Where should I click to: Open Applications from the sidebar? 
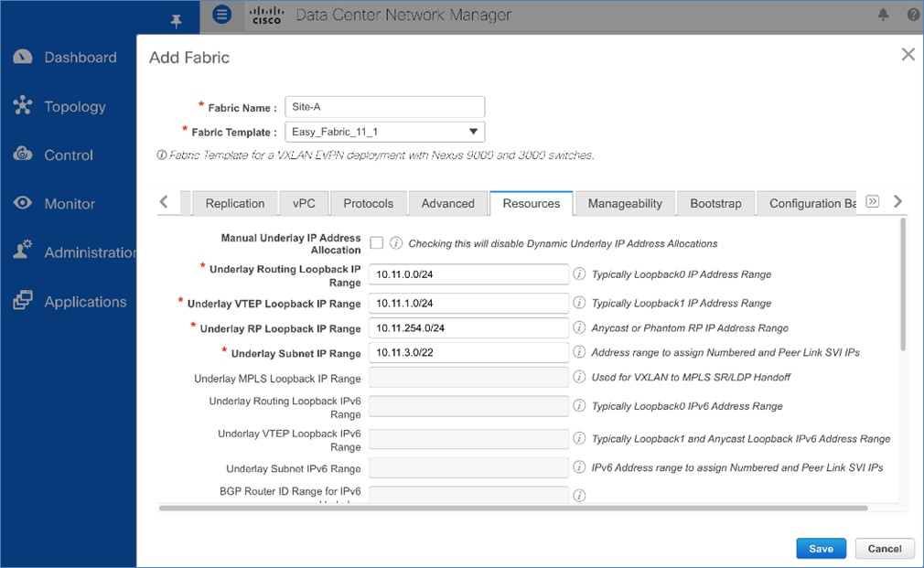[85, 302]
